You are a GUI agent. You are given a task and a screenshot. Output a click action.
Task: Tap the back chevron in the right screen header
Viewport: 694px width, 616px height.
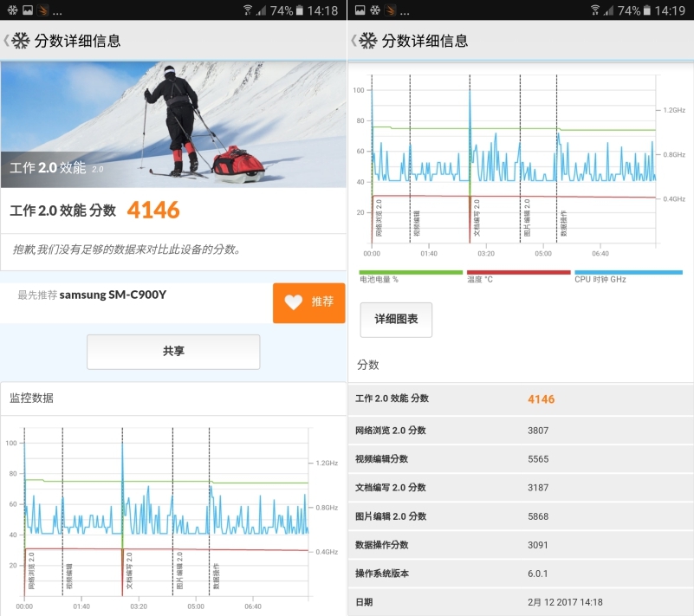(353, 41)
